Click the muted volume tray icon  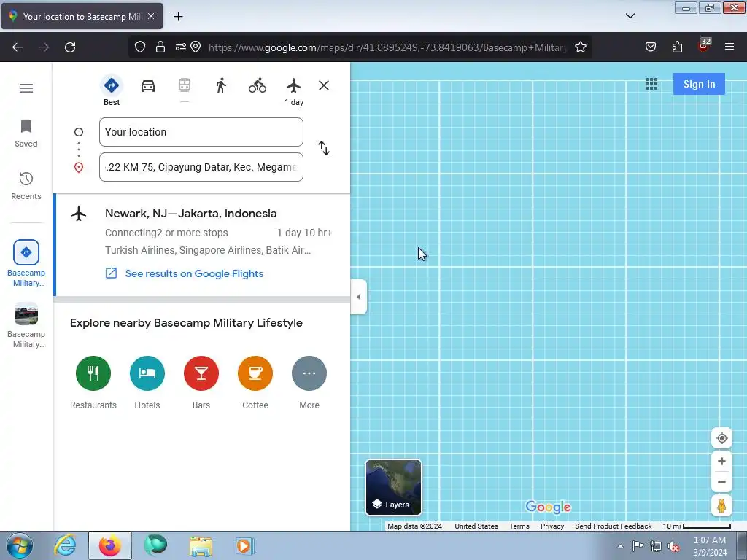point(673,546)
